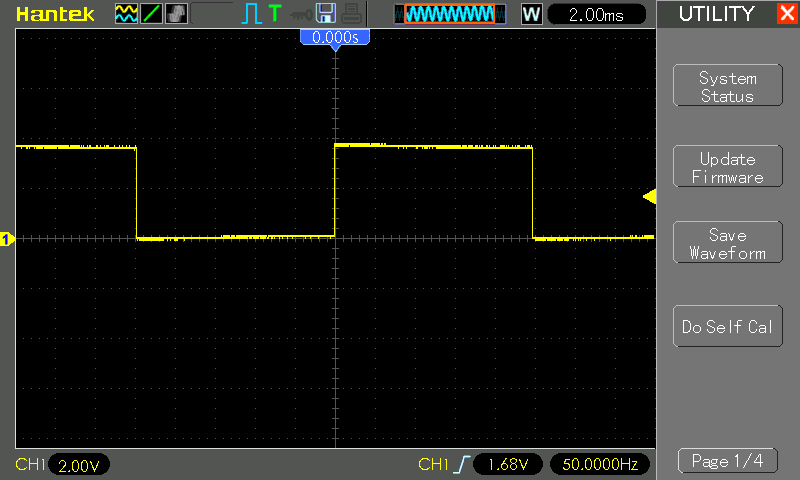Click the green T triggered indicator

274,14
